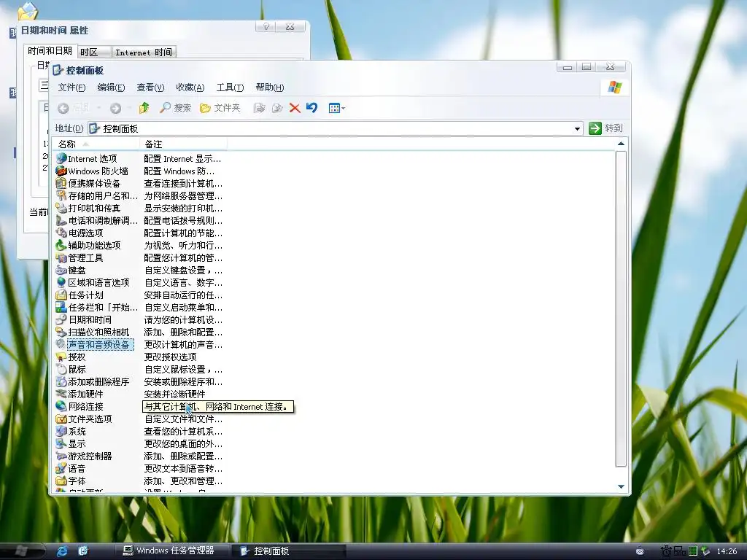The image size is (747, 560).
Task: Click the vertical scrollbar thumb
Action: click(x=621, y=308)
